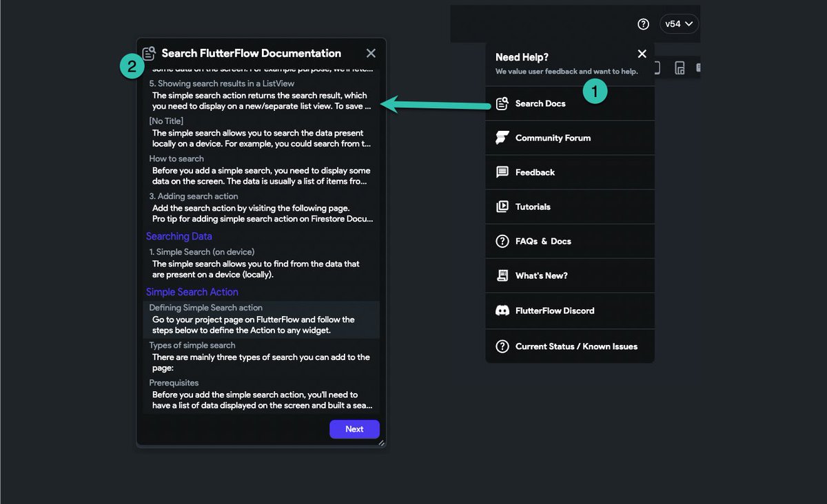Click the Tutorials play icon

[x=502, y=207]
